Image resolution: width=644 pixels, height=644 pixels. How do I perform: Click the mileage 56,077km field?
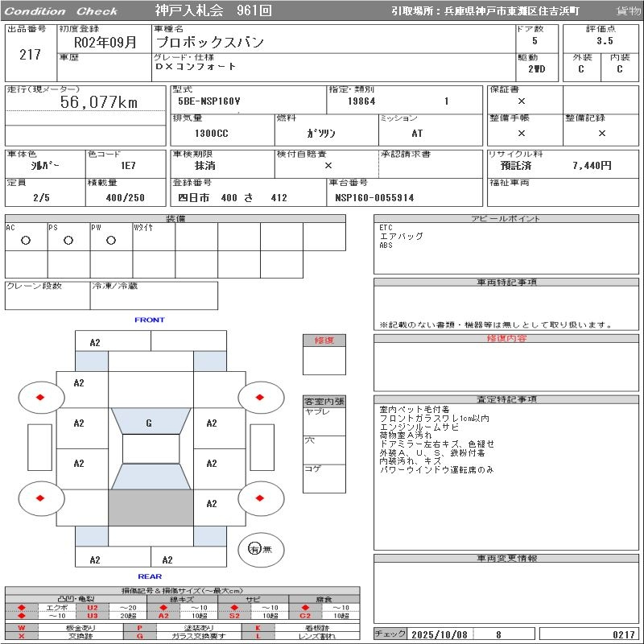tap(100, 102)
